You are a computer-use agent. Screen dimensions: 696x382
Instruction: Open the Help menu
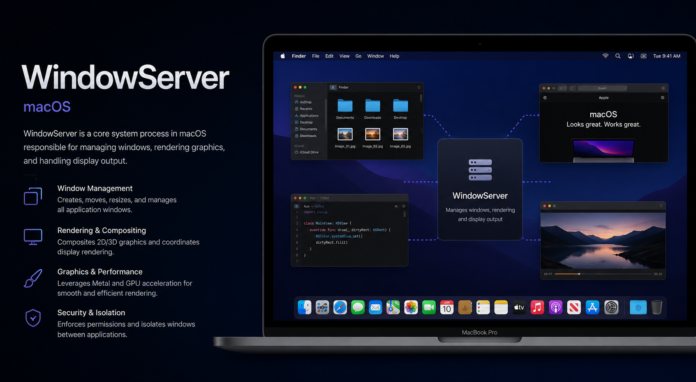pyautogui.click(x=395, y=56)
